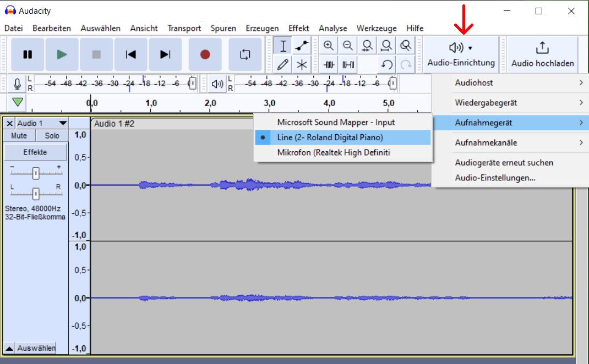
Task: Click the Effekte button on track
Action: tap(35, 152)
